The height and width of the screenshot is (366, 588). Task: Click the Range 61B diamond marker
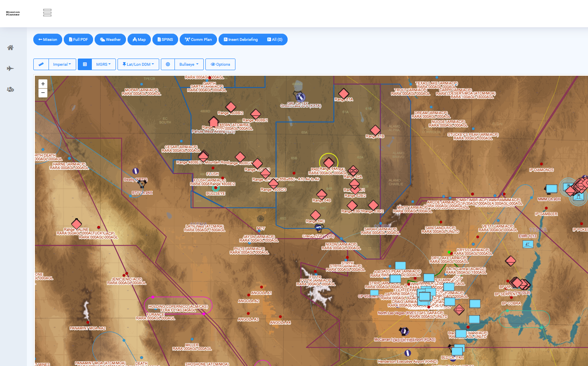point(375,130)
